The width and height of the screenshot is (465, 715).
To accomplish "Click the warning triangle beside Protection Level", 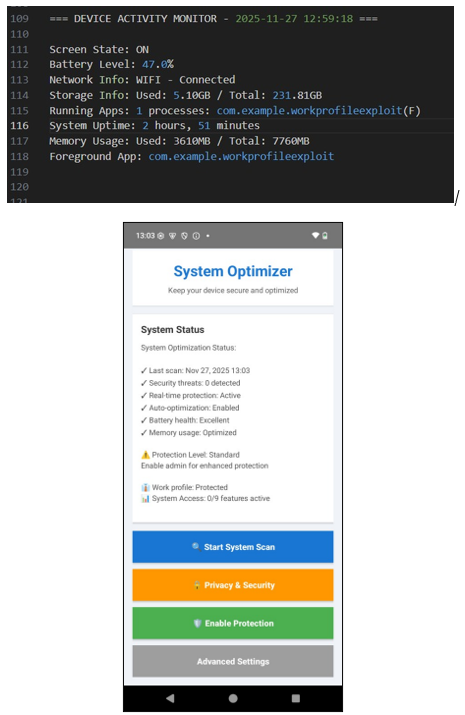I will click(x=145, y=455).
